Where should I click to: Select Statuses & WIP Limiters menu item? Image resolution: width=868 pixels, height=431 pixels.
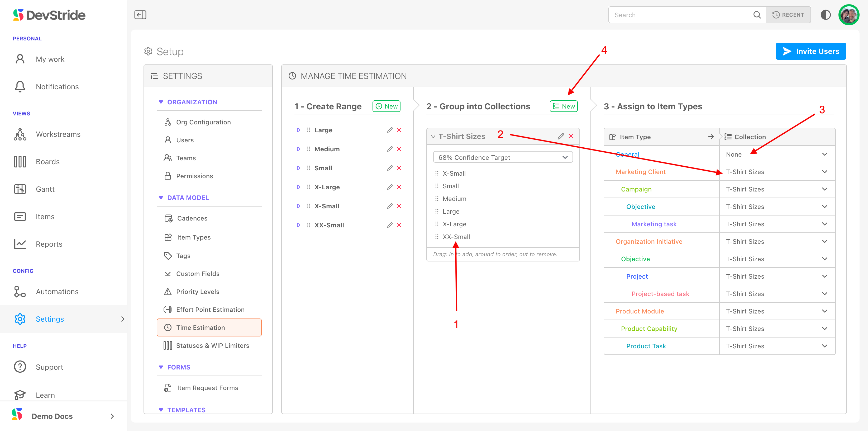212,346
